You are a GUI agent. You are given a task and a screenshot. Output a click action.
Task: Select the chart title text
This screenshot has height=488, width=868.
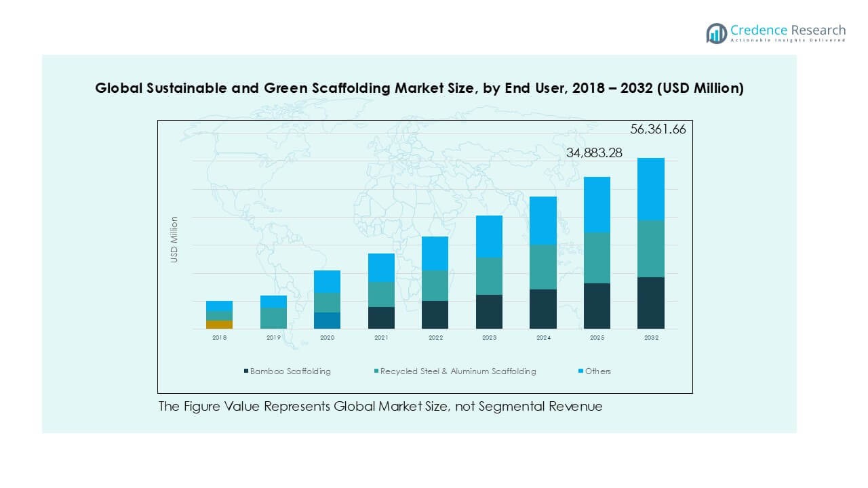pos(419,89)
